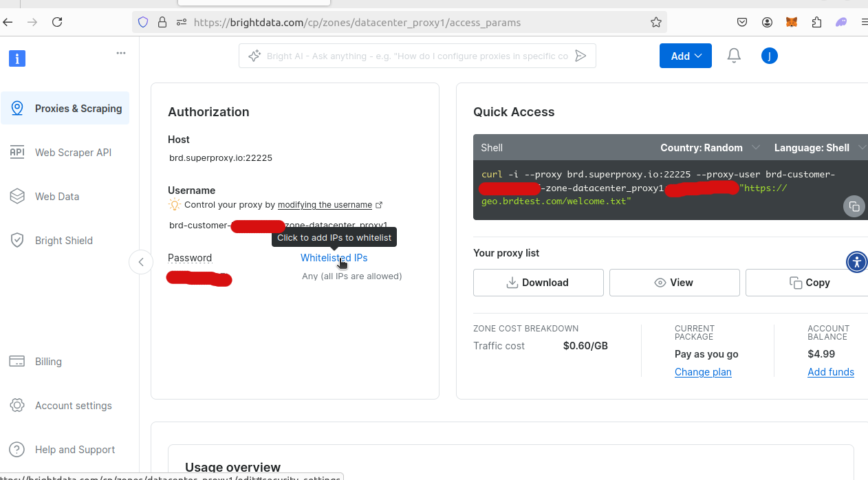This screenshot has height=480, width=868.
Task: Go to Web Data section
Action: tap(65, 197)
